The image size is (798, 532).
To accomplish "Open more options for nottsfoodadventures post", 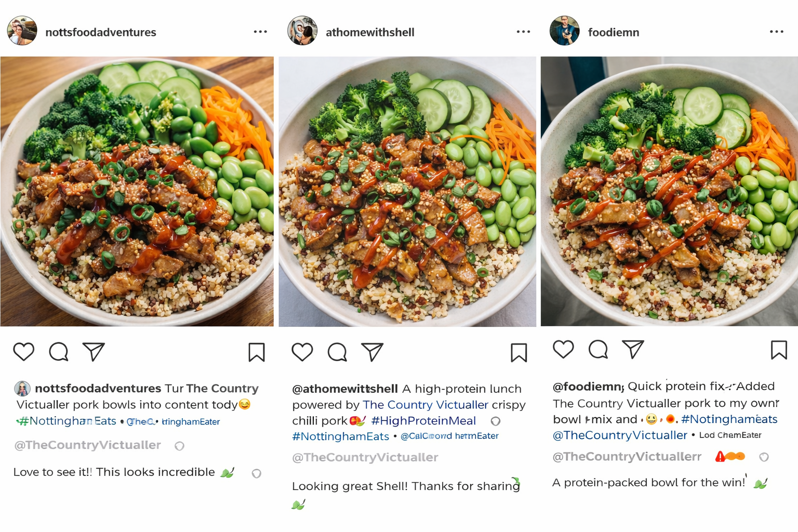I will (x=260, y=32).
